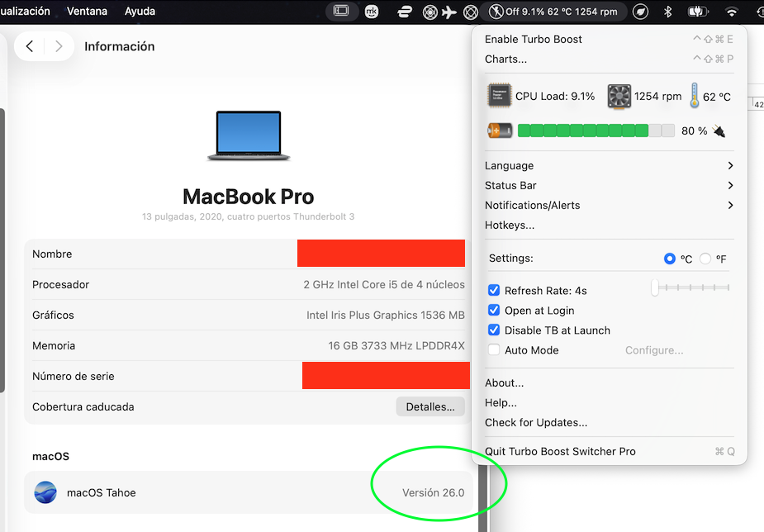This screenshot has height=532, width=764.
Task: Click 'Versión 26.0' text
Action: coord(433,492)
